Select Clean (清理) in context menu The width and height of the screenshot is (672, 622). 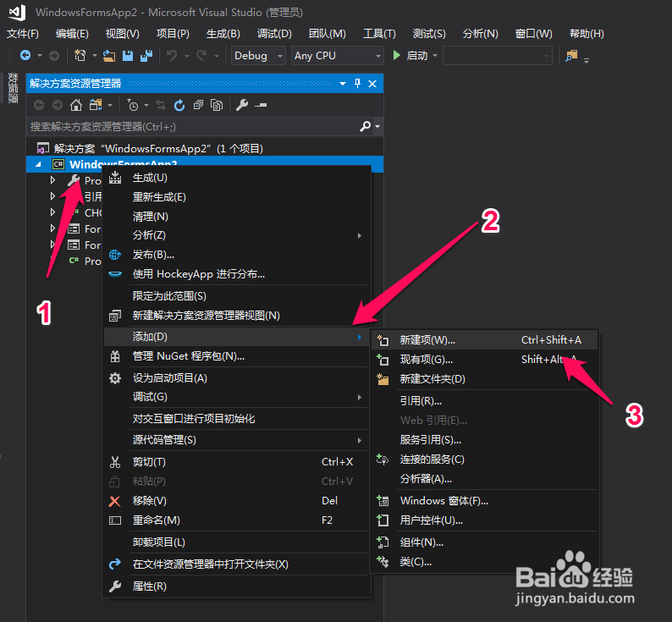coord(237,217)
